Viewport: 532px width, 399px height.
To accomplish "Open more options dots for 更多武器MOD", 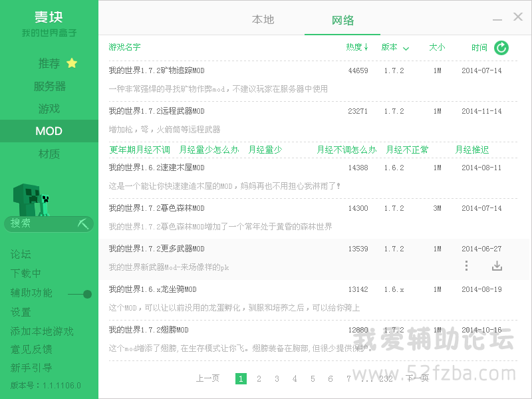I will 467,265.
